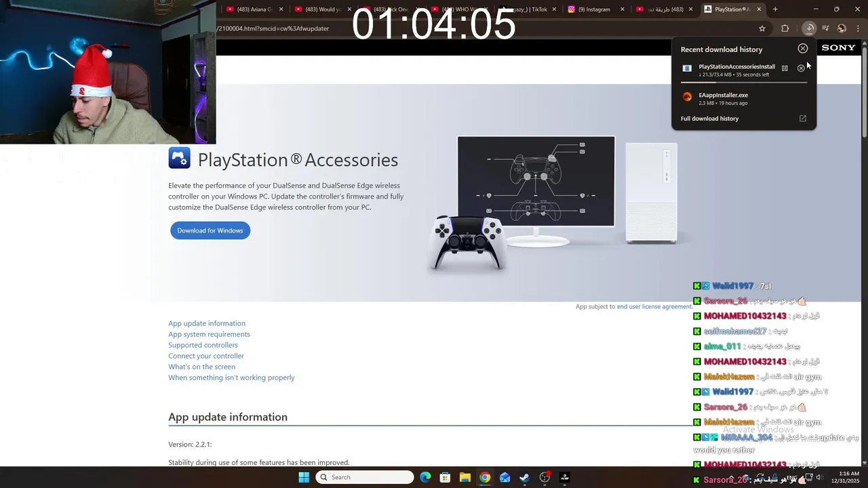Open the Full download history link icon

tap(803, 119)
